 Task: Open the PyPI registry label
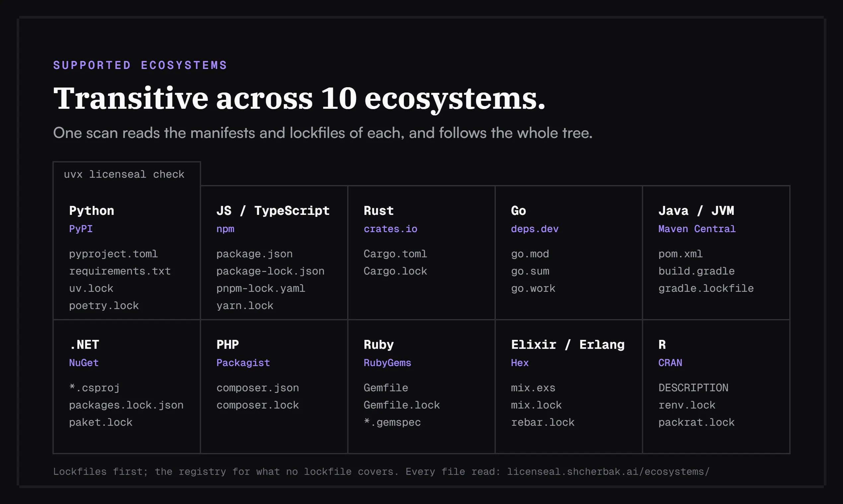[x=81, y=228]
